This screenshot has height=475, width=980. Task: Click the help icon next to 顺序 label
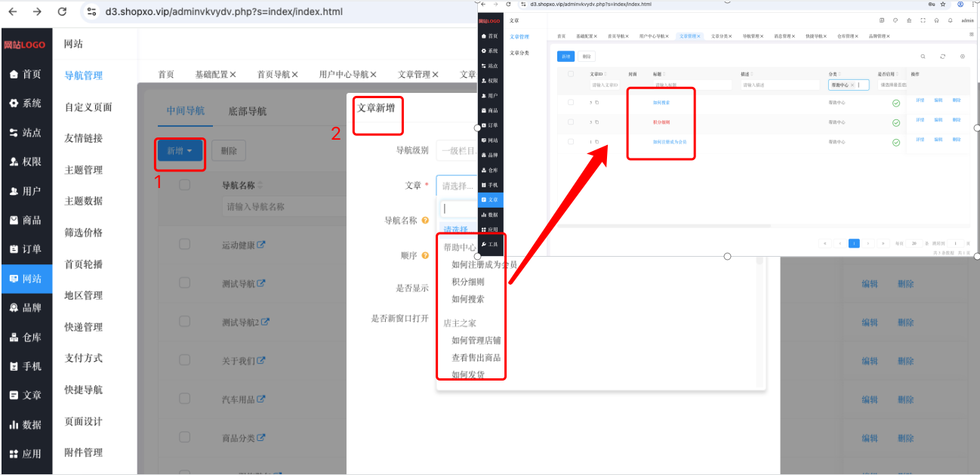tap(425, 256)
